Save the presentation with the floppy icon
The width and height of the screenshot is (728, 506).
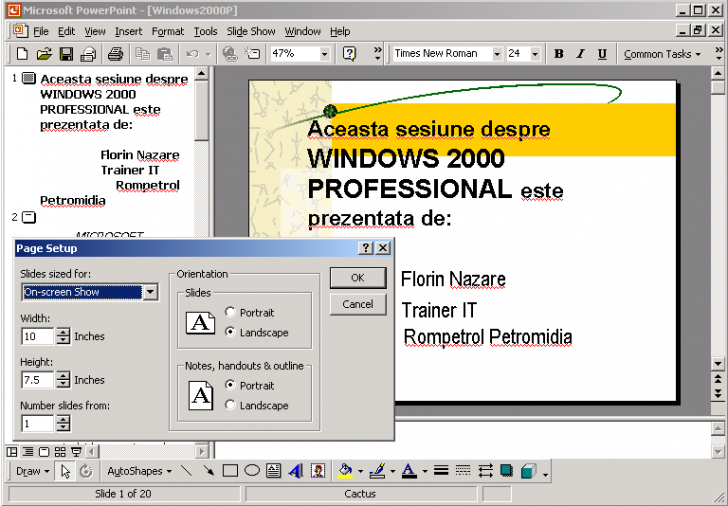click(x=66, y=54)
